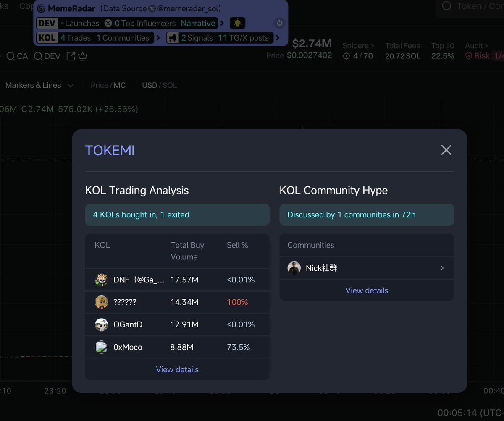
Task: Click OGantD KOL avatar
Action: click(101, 324)
